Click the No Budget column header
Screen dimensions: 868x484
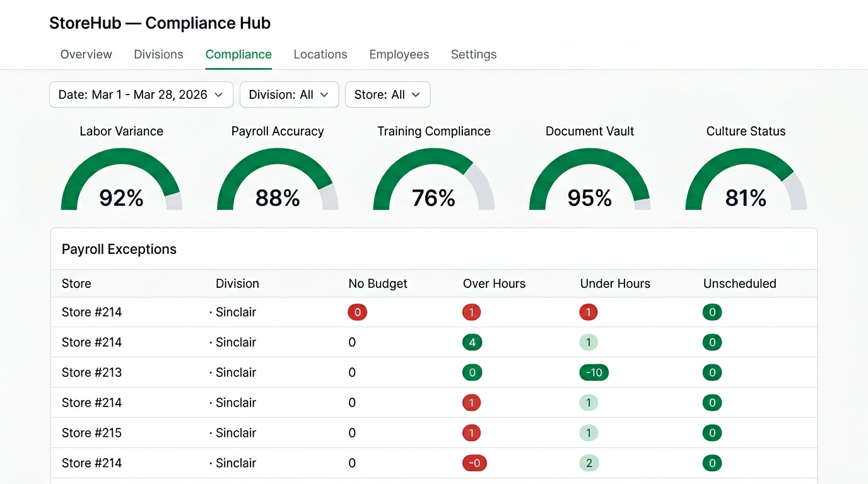click(x=378, y=284)
